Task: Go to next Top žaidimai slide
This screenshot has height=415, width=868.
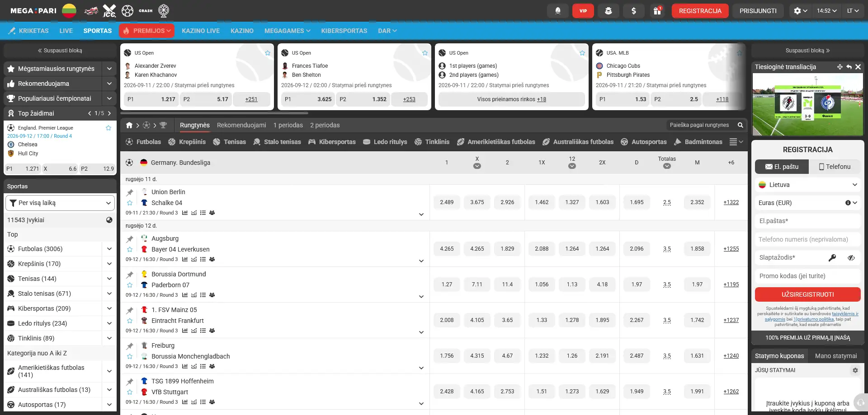Action: tap(109, 113)
